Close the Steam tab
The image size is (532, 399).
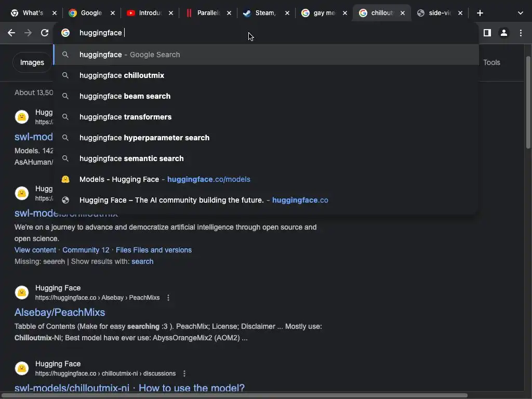[287, 13]
